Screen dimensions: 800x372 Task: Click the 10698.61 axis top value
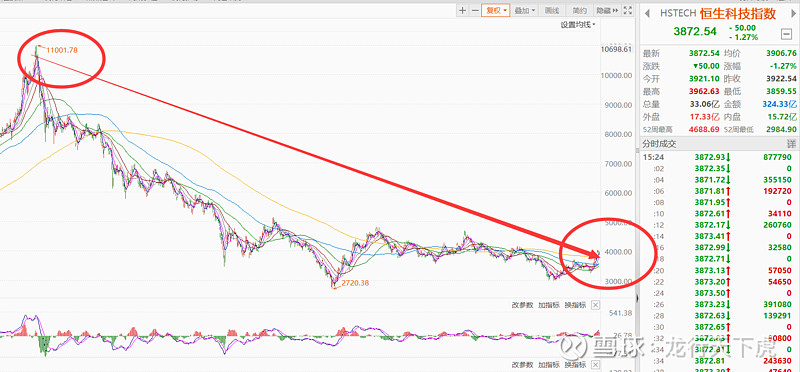[x=617, y=49]
